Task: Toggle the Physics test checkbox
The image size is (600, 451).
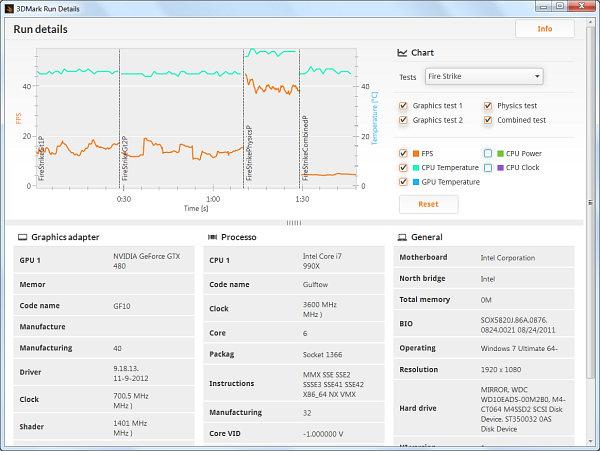Action: pyautogui.click(x=488, y=106)
